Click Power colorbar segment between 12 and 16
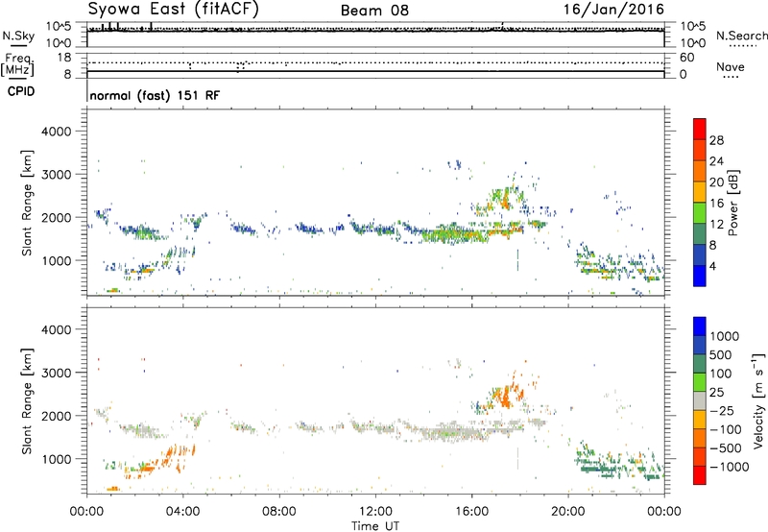The width and height of the screenshot is (768, 532). [x=700, y=213]
